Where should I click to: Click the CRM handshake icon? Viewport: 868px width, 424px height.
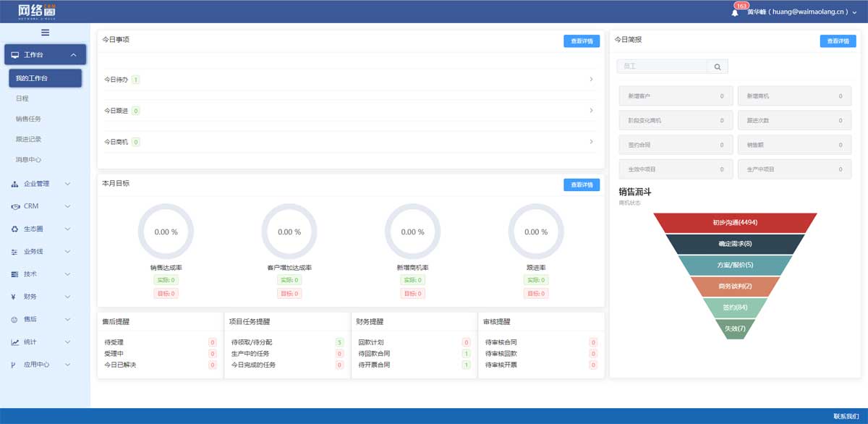(x=15, y=206)
